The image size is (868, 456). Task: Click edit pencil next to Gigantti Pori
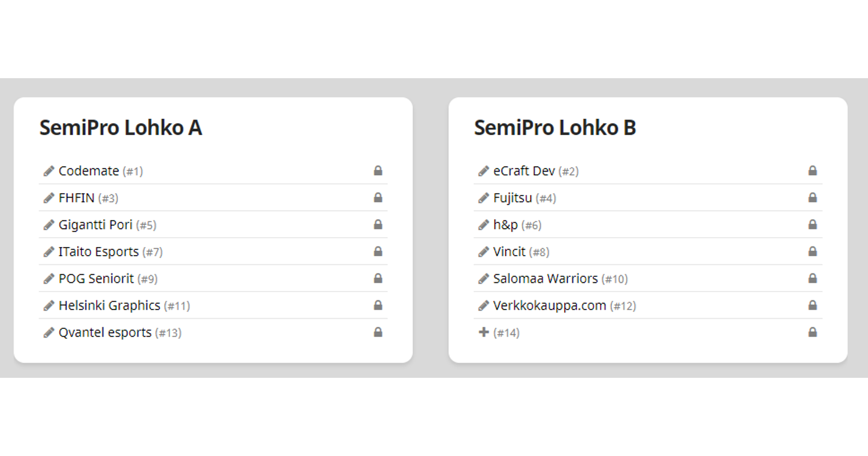pos(49,225)
